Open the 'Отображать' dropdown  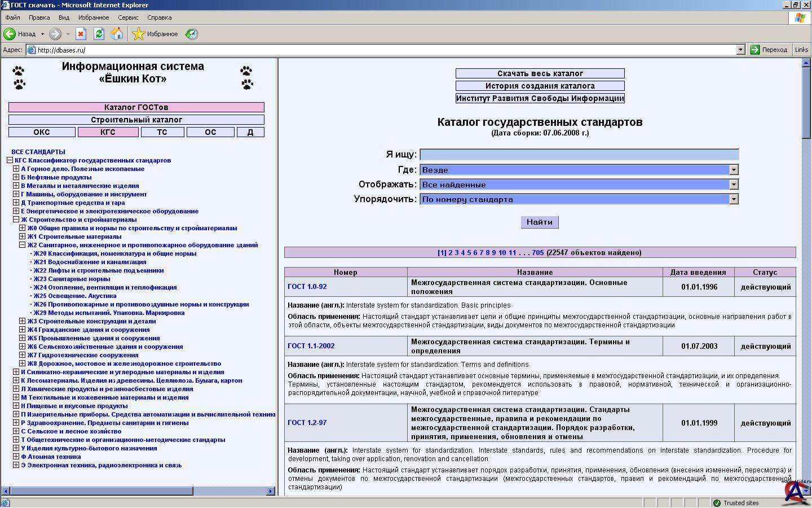733,185
